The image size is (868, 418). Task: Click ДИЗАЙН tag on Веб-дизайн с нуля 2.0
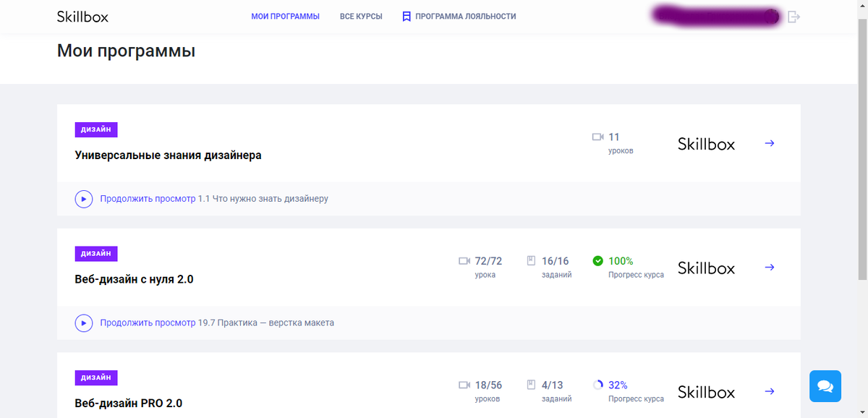(x=96, y=254)
